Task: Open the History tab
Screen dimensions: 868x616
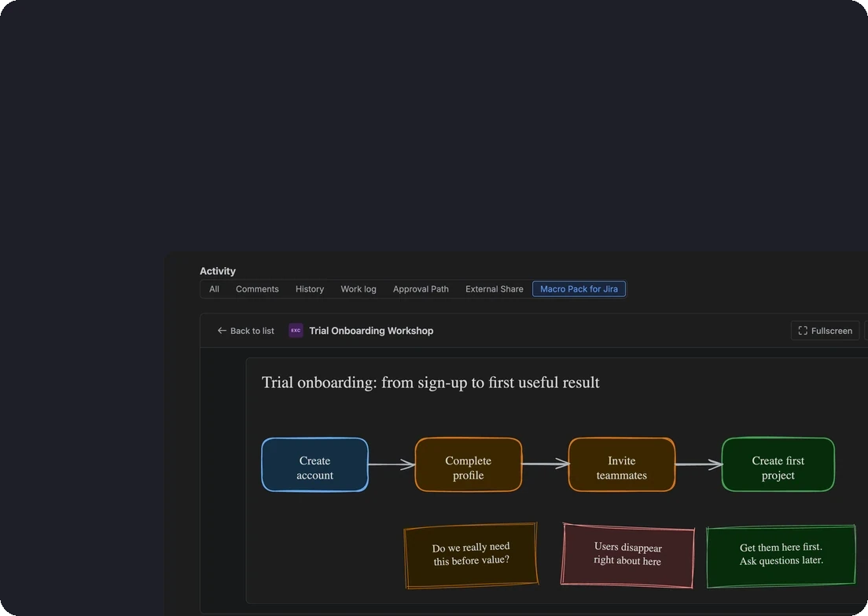Action: coord(310,289)
